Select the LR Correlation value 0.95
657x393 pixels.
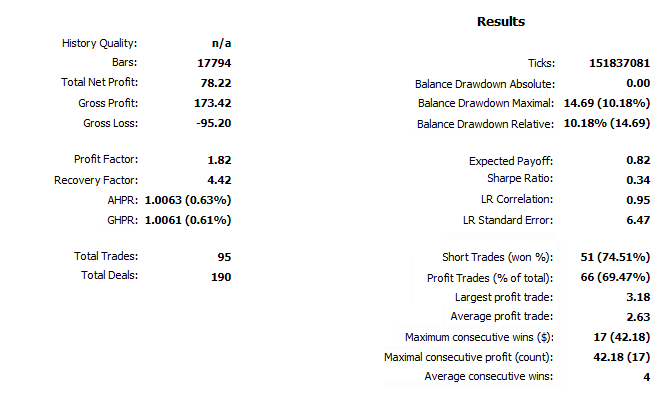click(638, 200)
